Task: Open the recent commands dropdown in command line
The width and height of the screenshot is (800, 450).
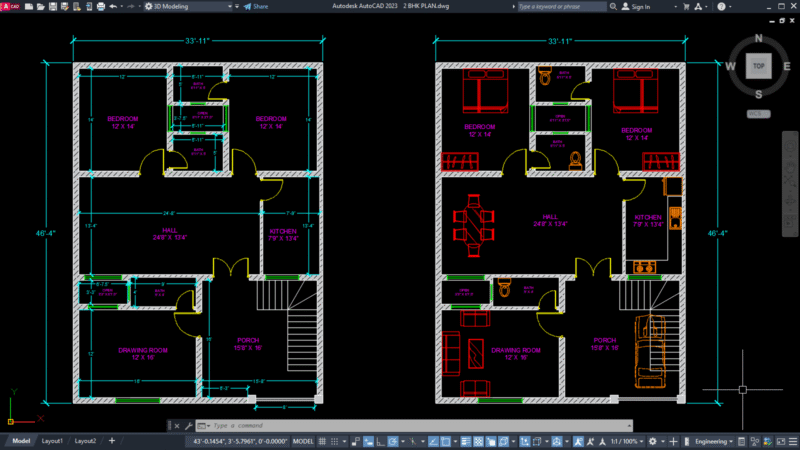Action: pyautogui.click(x=204, y=426)
